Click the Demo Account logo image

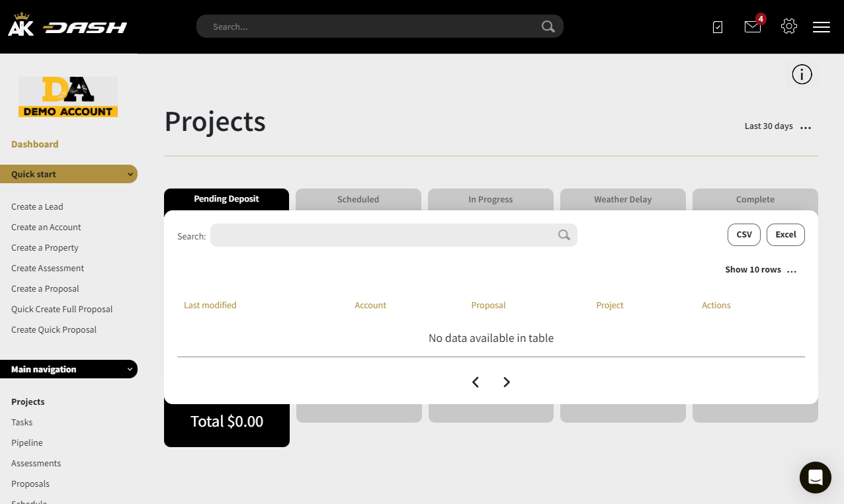point(68,97)
